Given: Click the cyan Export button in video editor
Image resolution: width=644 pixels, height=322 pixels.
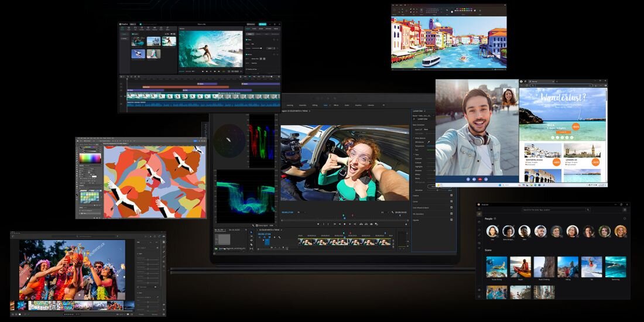Looking at the screenshot, I should pyautogui.click(x=262, y=24).
